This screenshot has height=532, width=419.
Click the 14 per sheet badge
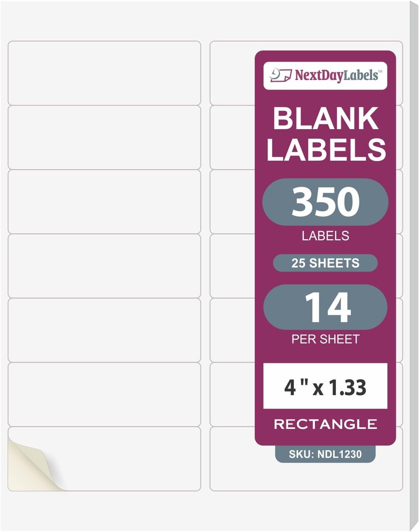point(325,307)
